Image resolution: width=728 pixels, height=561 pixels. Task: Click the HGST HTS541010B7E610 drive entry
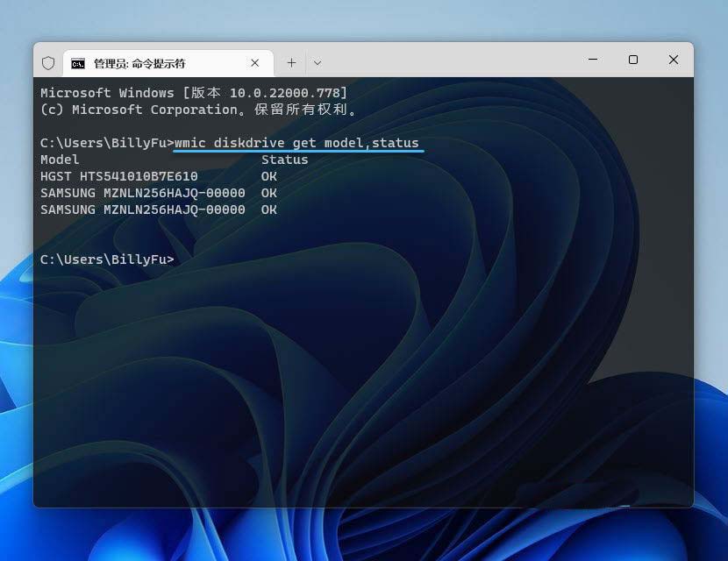pos(118,176)
